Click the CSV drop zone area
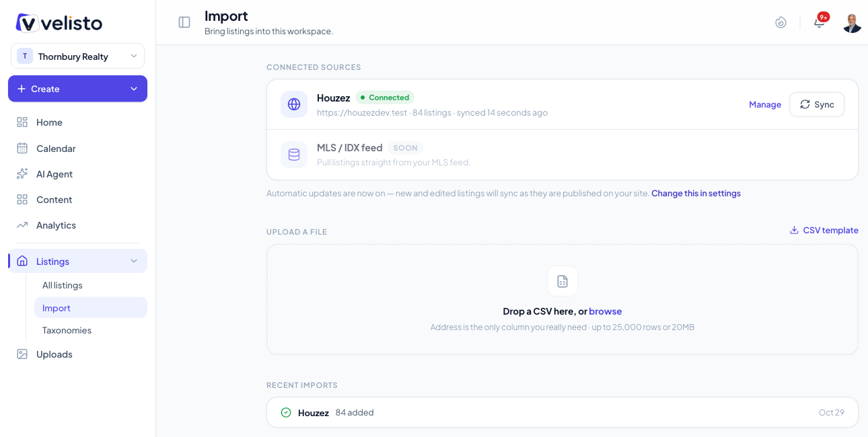Image resolution: width=868 pixels, height=437 pixels. point(563,299)
